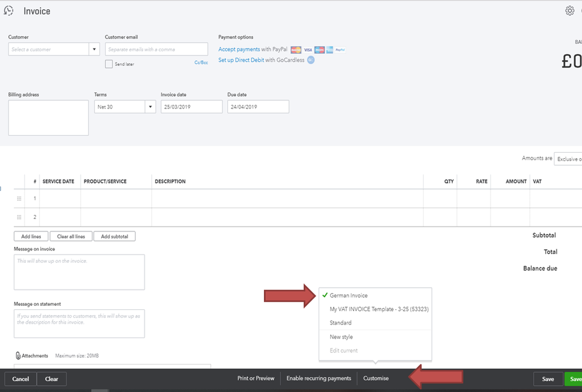
Task: Open the Set up Direct Debit link
Action: (x=241, y=60)
